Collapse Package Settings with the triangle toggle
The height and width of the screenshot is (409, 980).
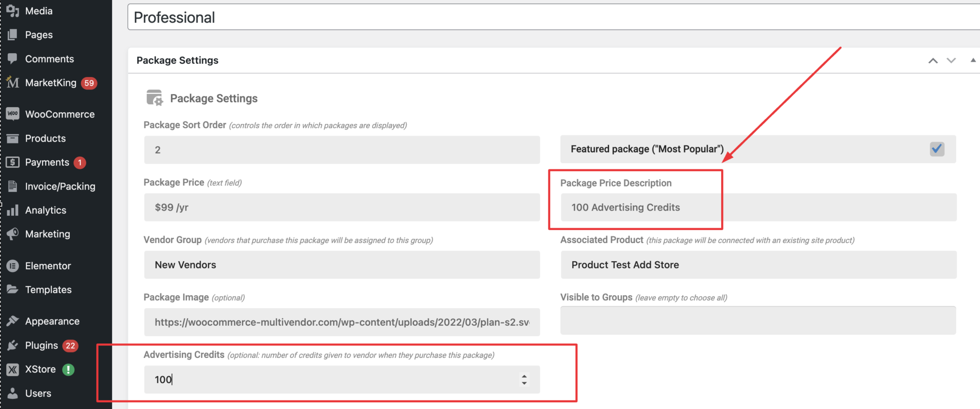pos(973,60)
